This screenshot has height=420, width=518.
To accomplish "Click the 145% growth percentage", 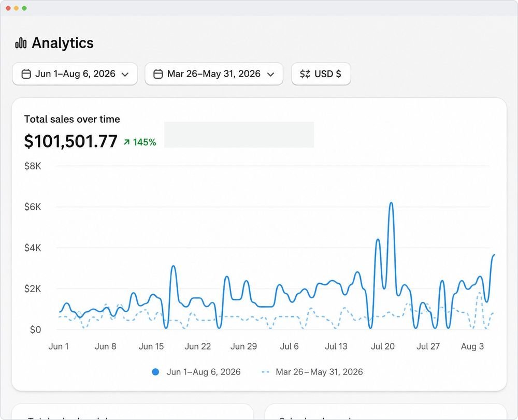I will point(145,142).
